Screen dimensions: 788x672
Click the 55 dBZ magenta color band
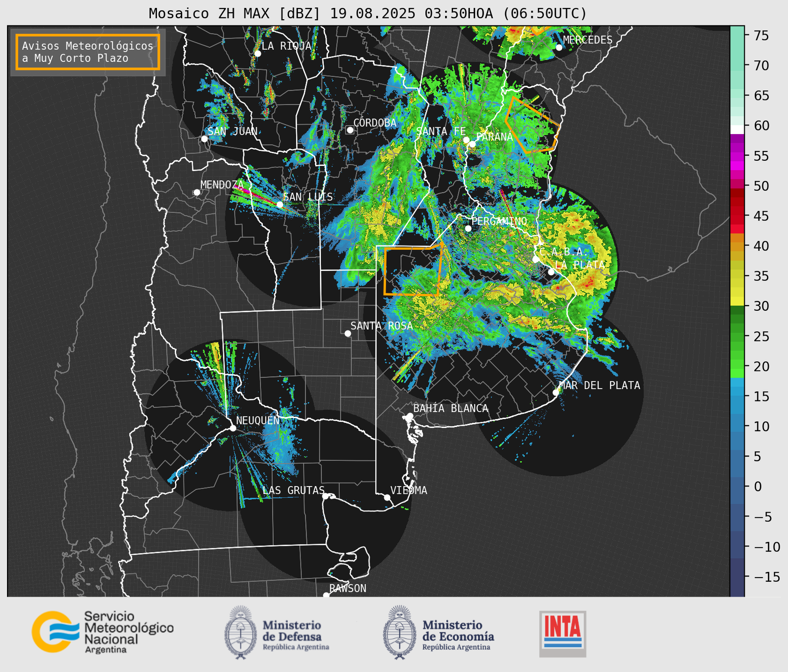click(x=737, y=156)
